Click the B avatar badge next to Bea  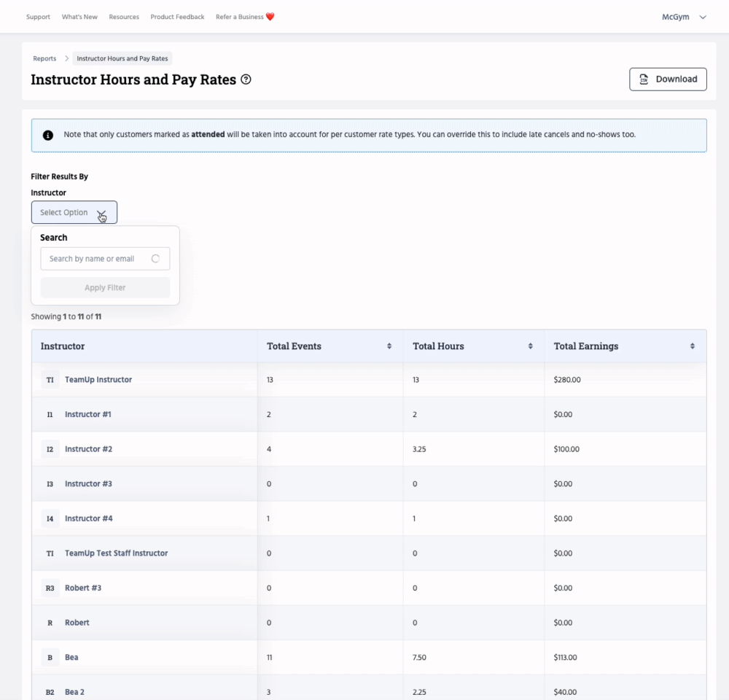pyautogui.click(x=50, y=657)
